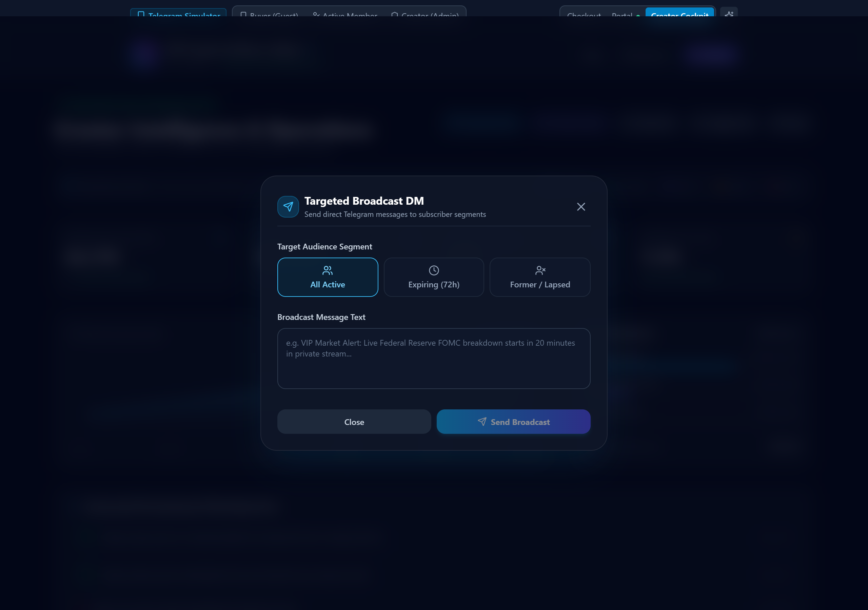Switch to Buyer (Guest) role
Screen dimensions: 868x610
(269, 14)
